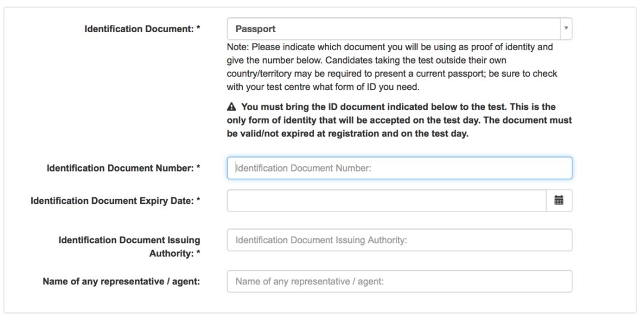Click the "Identification Document Issuing Authority:" label

[129, 247]
